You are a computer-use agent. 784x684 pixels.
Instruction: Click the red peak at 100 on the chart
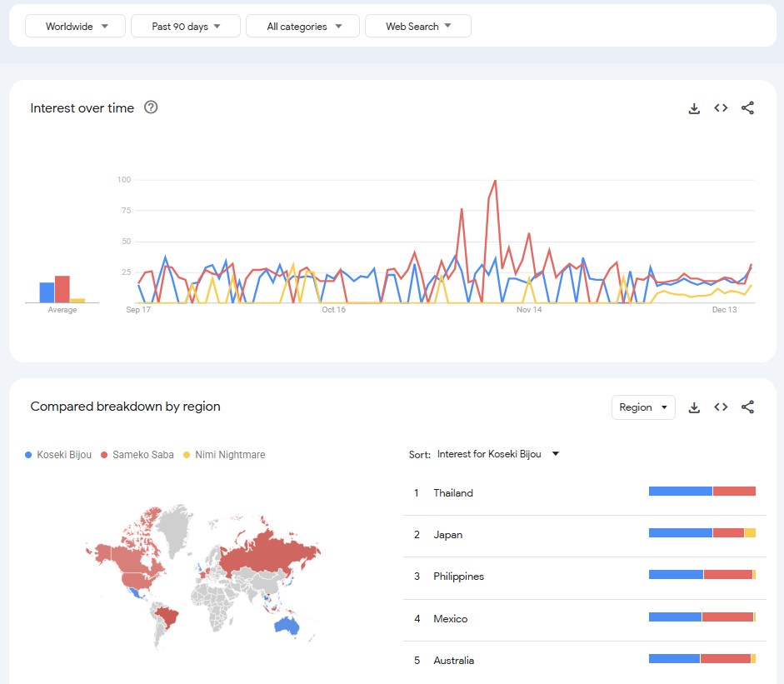pos(495,181)
